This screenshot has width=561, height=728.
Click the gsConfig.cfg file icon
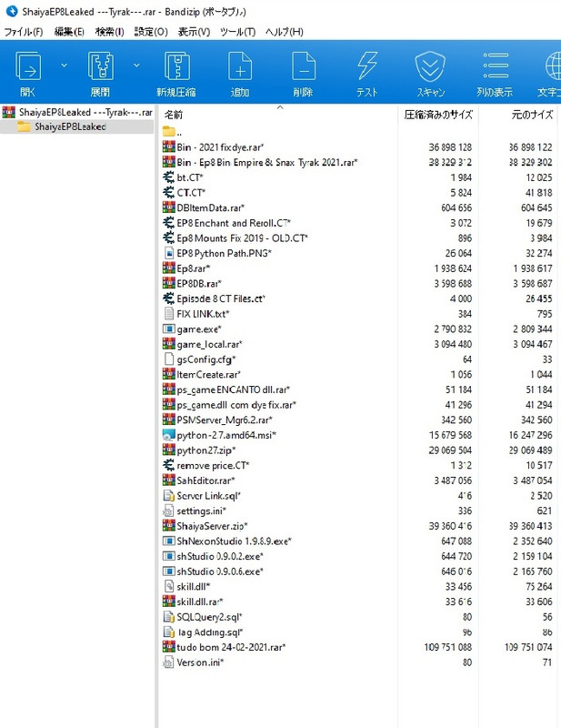[x=169, y=359]
